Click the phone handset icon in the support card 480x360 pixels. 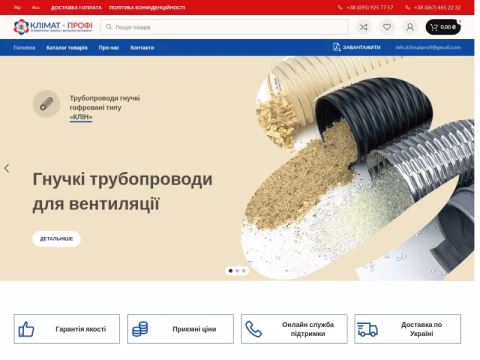tap(254, 329)
